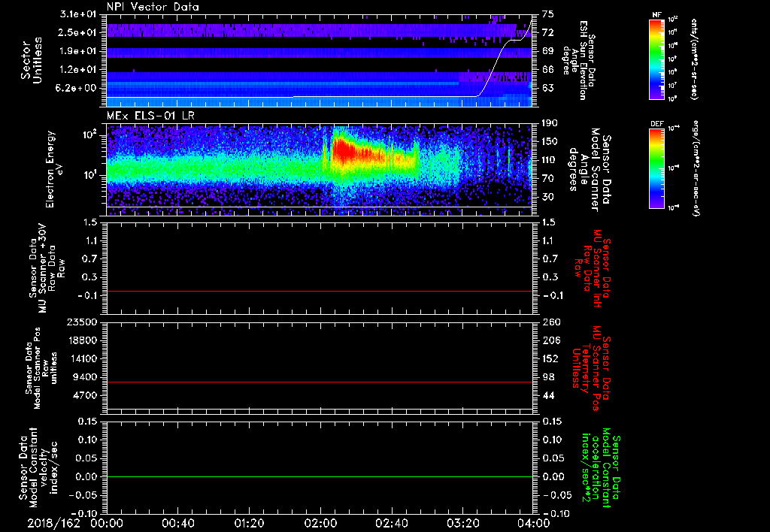770x532 pixels.
Task: Click the "ergs/(cm**2-sr-sec-eV)" units label
Action: click(x=696, y=168)
